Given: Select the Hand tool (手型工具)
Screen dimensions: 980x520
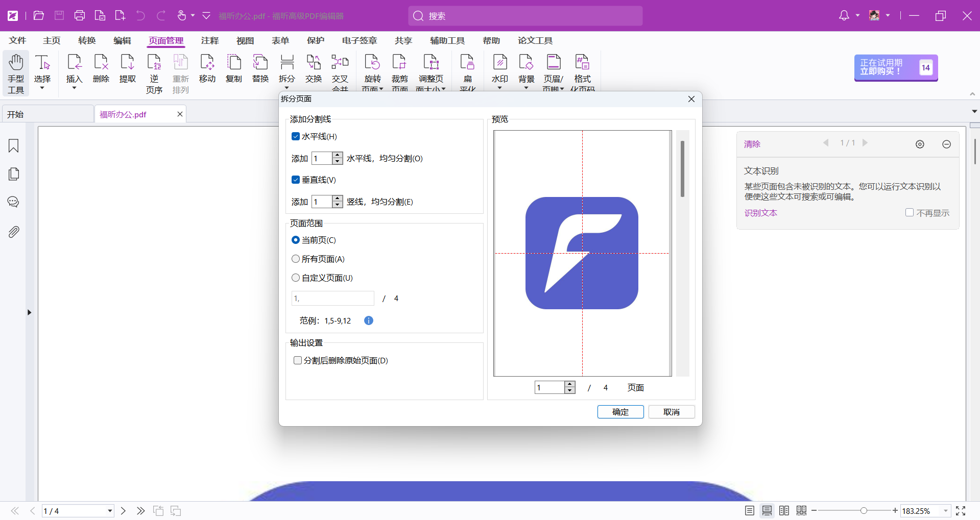Looking at the screenshot, I should (x=16, y=73).
